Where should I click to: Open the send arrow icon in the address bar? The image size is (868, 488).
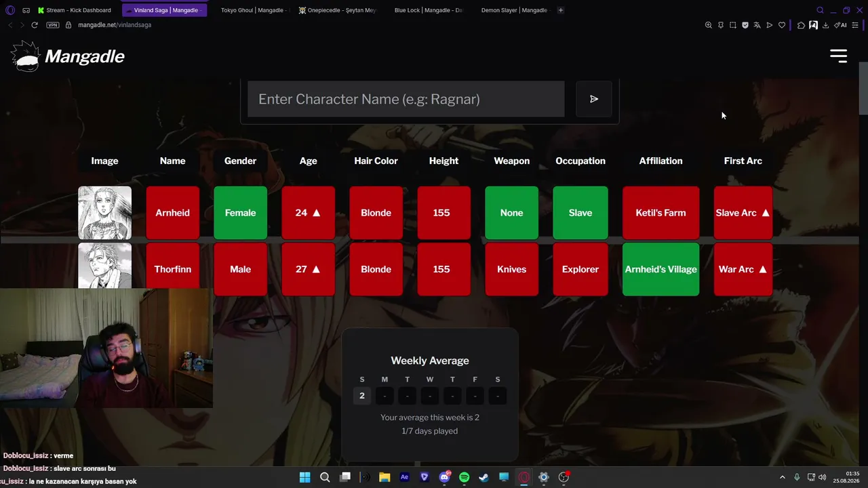(x=770, y=25)
